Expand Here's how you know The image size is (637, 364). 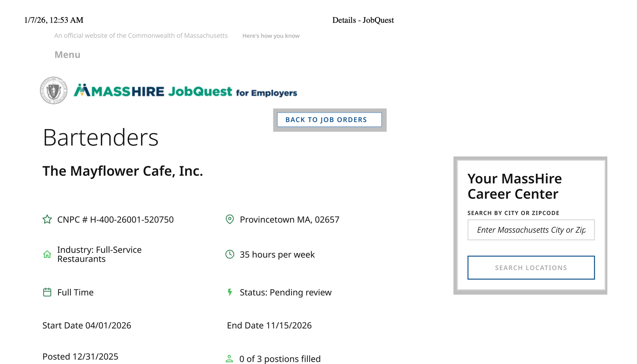point(271,36)
